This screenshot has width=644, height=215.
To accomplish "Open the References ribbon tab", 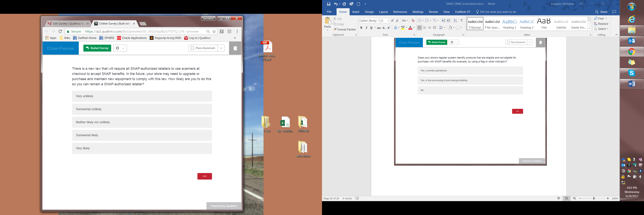I will point(400,12).
